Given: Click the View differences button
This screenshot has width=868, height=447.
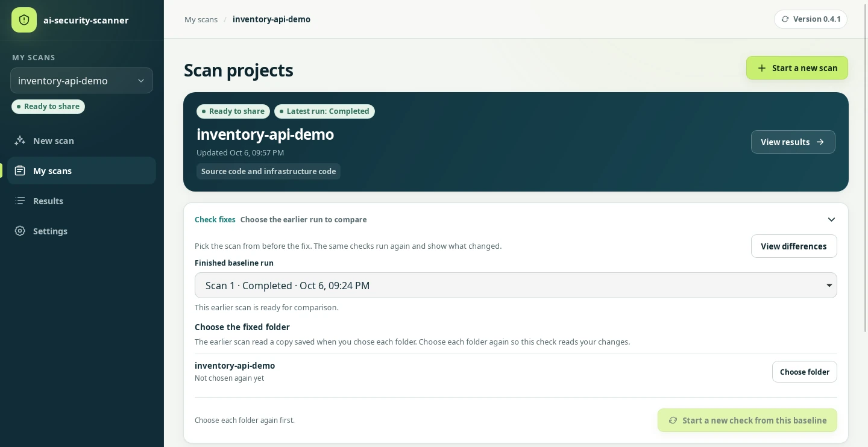Looking at the screenshot, I should coord(794,246).
